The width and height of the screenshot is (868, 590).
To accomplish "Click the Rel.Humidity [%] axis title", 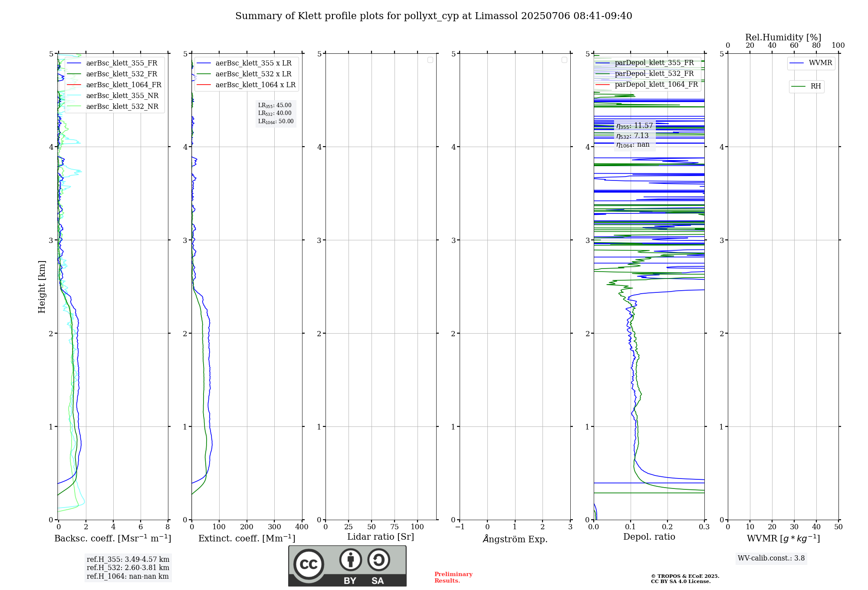I will point(783,37).
